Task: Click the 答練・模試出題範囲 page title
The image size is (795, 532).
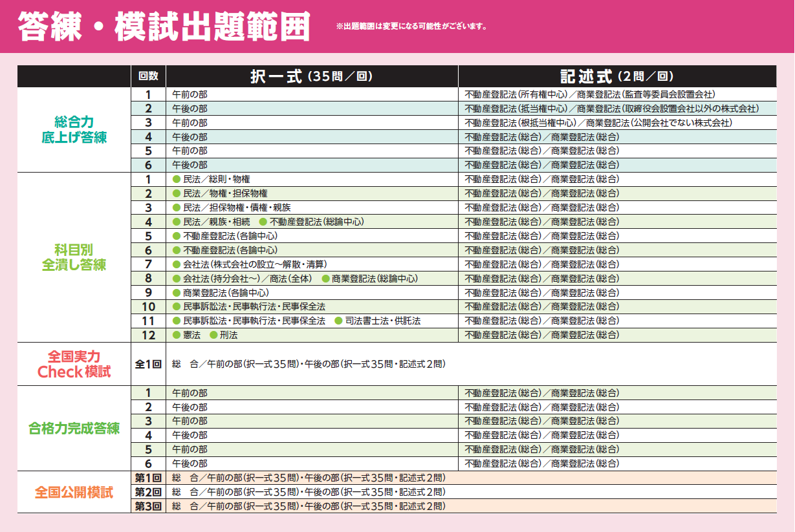Action: tap(164, 27)
